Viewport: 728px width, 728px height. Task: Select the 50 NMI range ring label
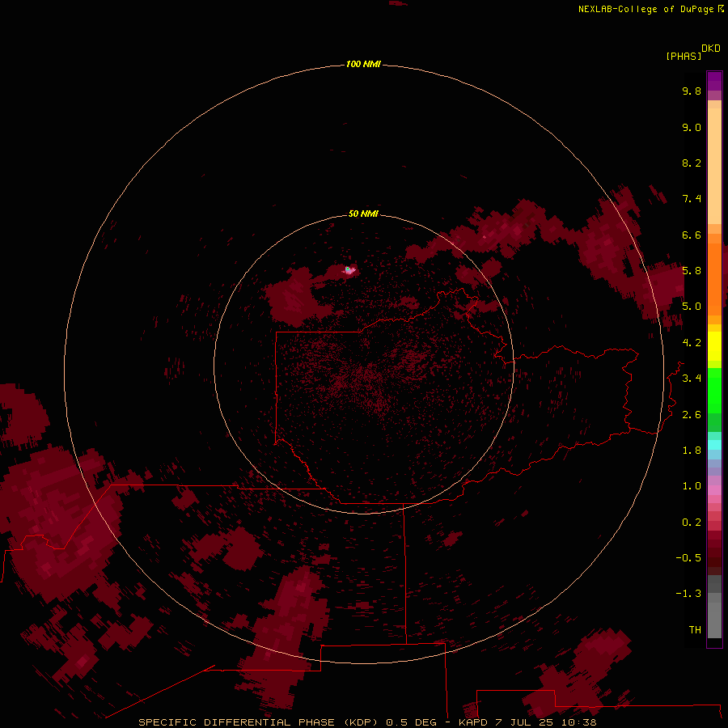click(x=363, y=214)
